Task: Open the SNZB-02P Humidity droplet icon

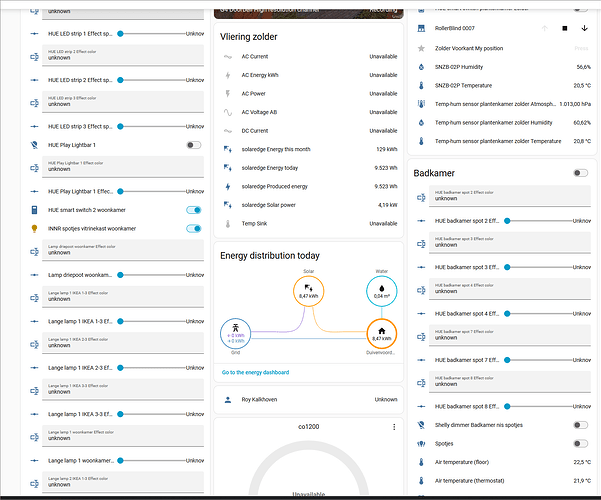Action: point(421,67)
